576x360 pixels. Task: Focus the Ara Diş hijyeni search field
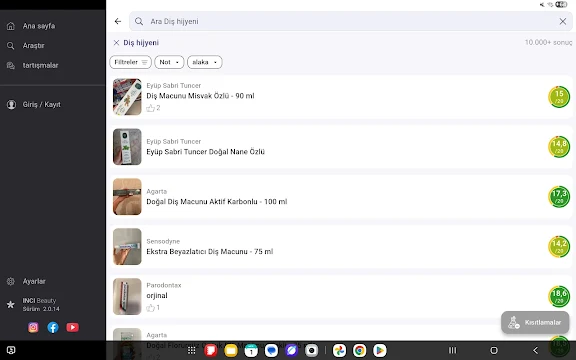[x=350, y=21]
